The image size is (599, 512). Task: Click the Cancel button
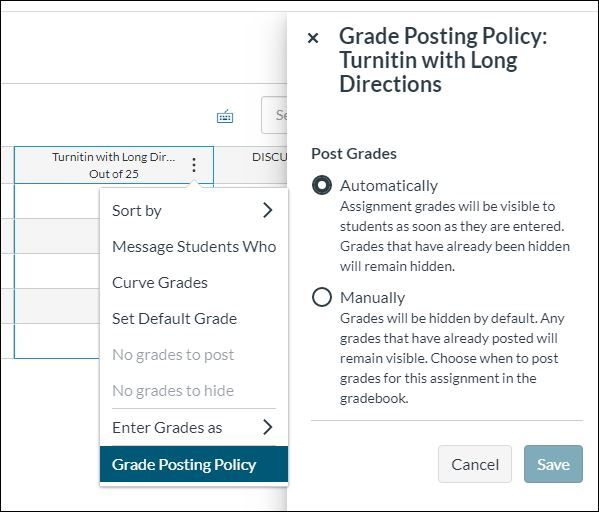pyautogui.click(x=475, y=464)
